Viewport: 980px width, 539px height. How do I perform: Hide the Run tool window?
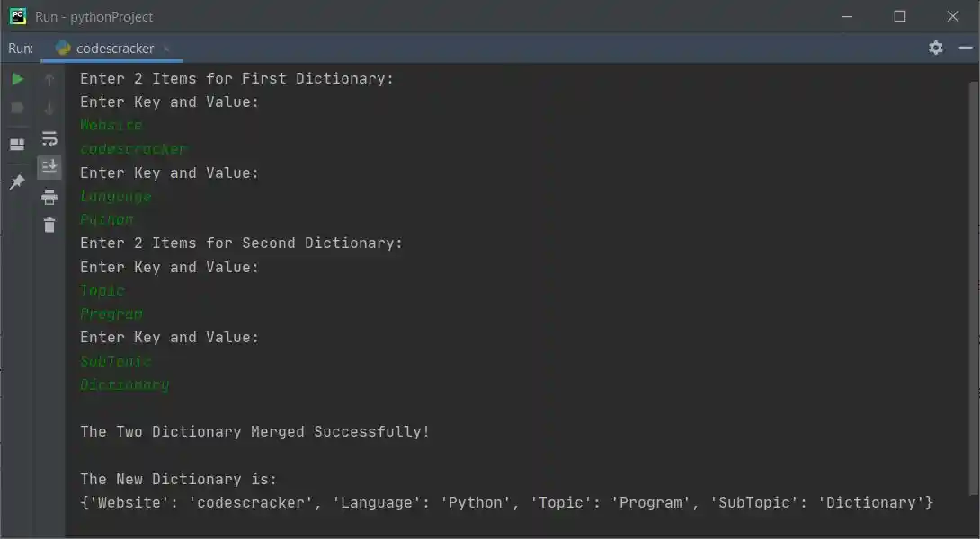967,48
